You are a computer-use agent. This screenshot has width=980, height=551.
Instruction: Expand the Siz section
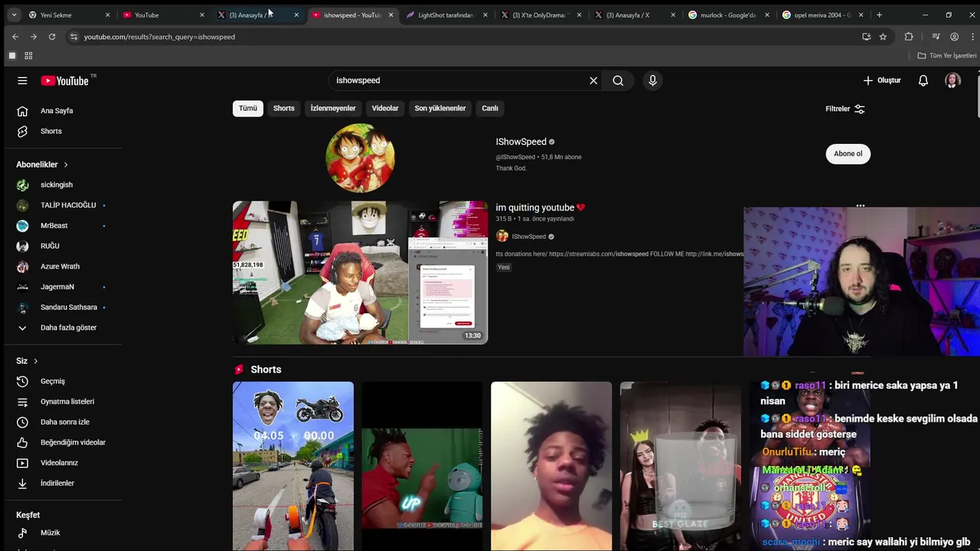[x=27, y=361]
